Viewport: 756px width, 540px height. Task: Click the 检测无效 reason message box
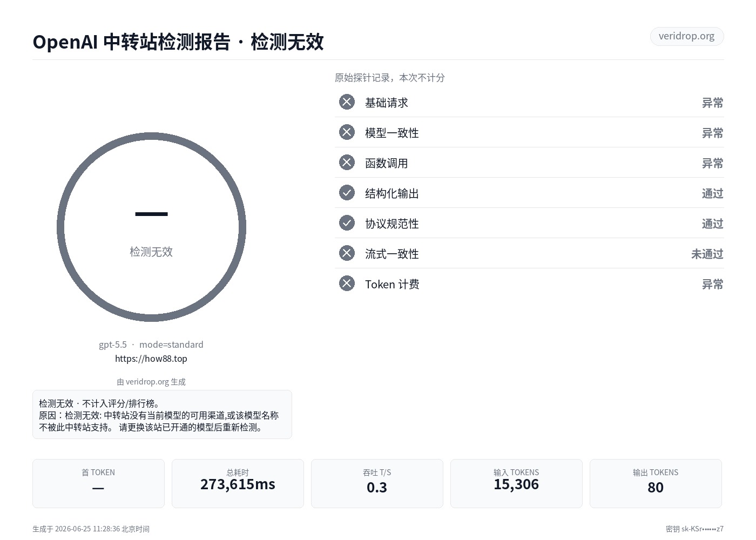162,414
